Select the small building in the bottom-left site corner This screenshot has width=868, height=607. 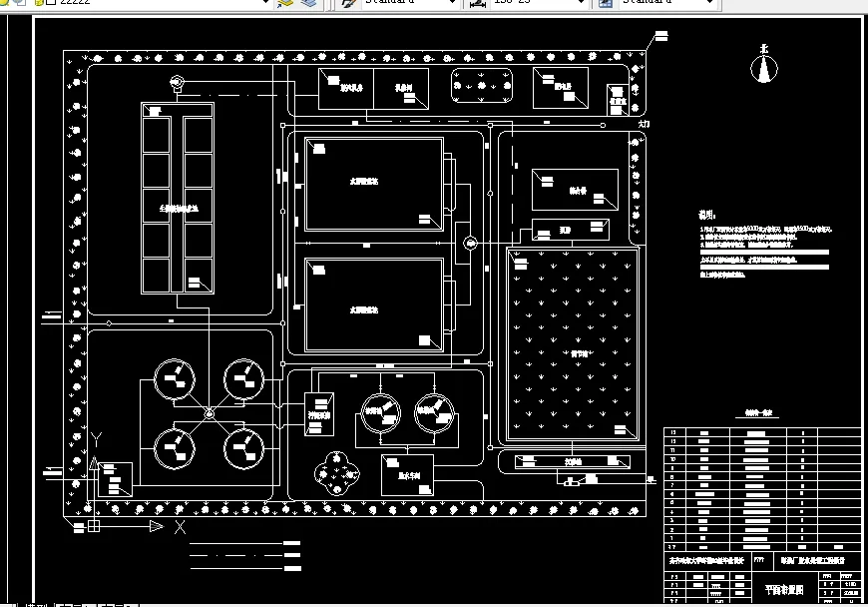click(115, 479)
